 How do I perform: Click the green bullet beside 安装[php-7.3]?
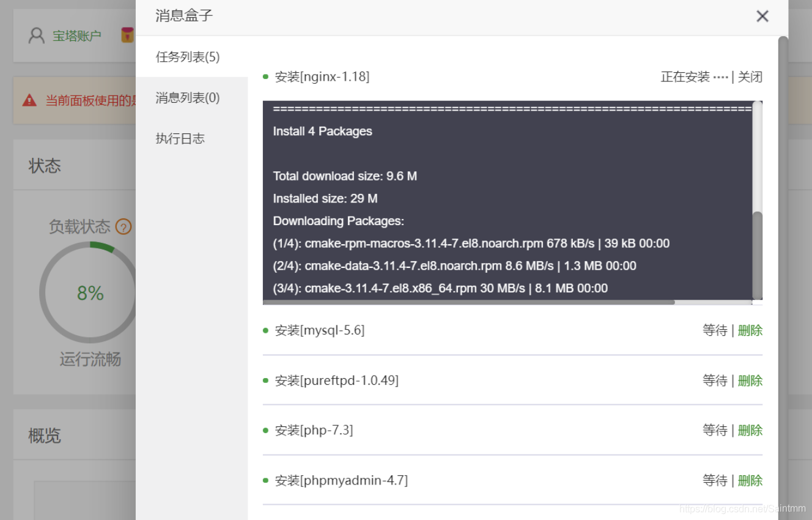pos(265,431)
